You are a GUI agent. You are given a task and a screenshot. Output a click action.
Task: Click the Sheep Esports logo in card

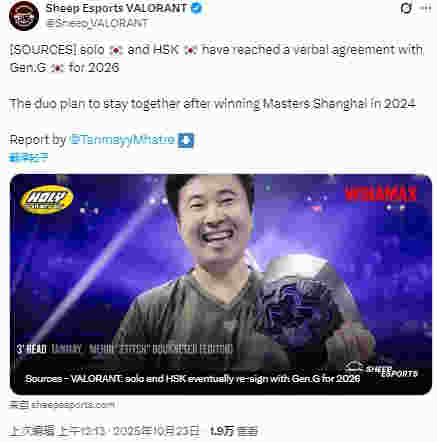point(381,369)
